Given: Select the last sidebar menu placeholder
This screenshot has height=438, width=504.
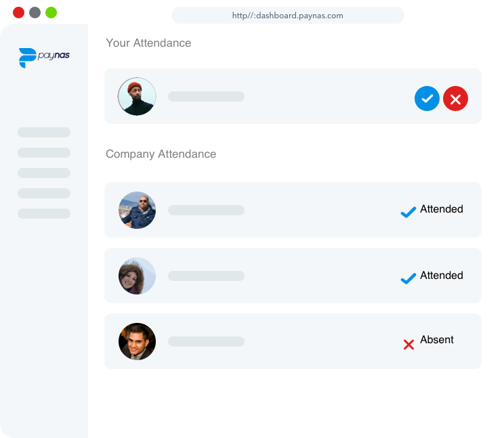Looking at the screenshot, I should point(44,214).
